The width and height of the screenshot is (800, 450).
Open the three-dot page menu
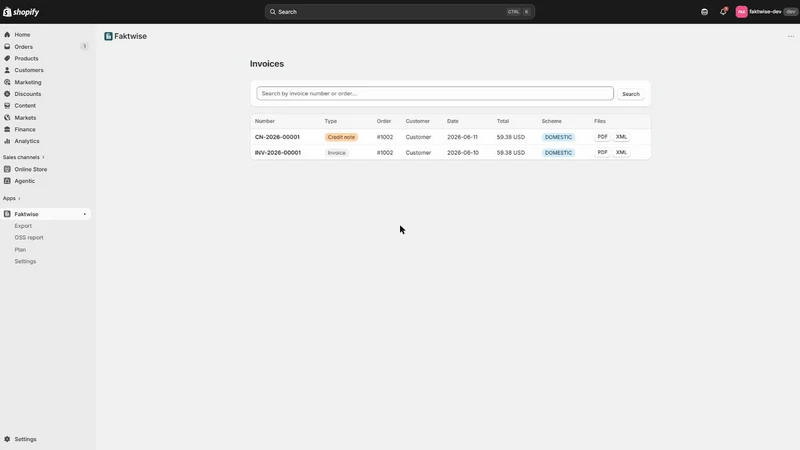[x=791, y=36]
